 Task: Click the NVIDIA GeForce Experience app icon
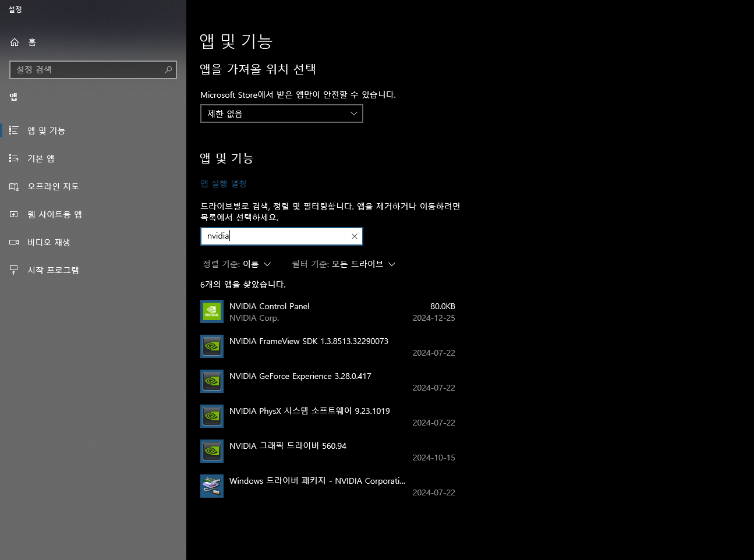(x=212, y=381)
